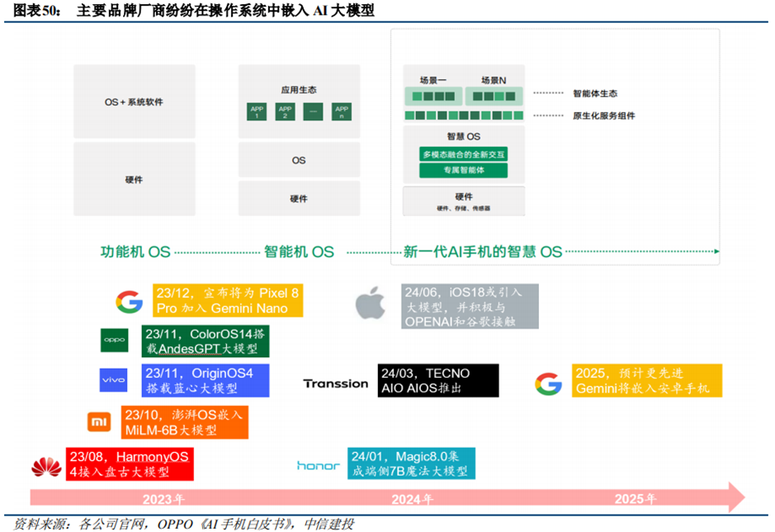
Task: Click the "OS + 系统软件" block
Action: pyautogui.click(x=134, y=101)
